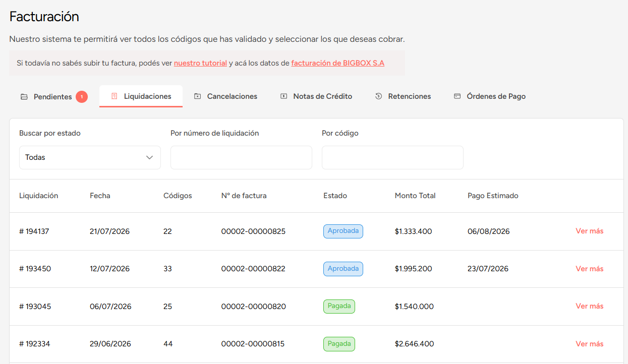Image resolution: width=628 pixels, height=364 pixels.
Task: Click the N° de factura column header
Action: pyautogui.click(x=244, y=196)
